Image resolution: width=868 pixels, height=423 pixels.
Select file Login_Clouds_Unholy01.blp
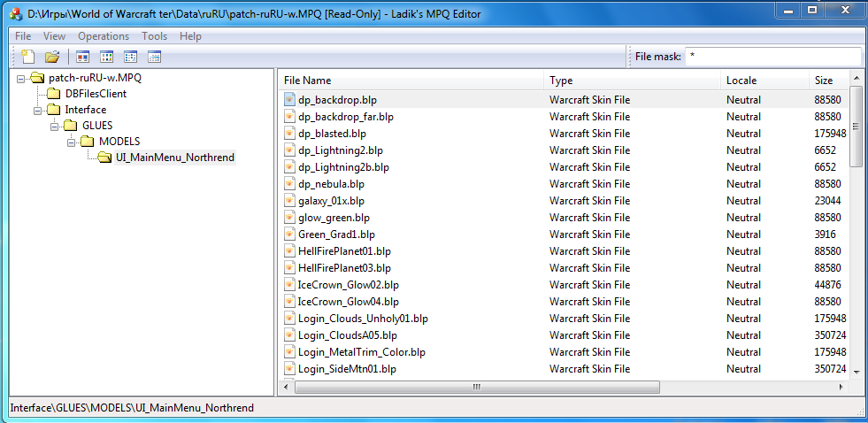363,319
